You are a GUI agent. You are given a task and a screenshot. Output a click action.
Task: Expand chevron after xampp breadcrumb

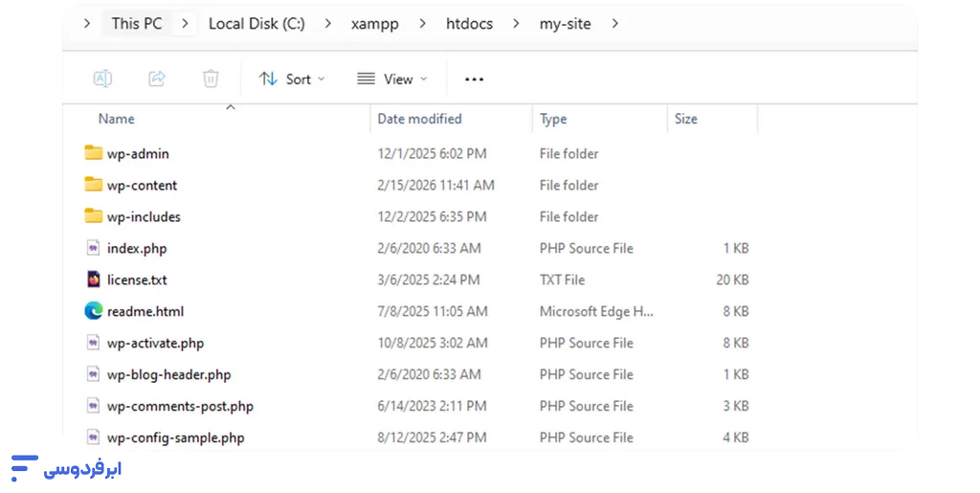click(x=422, y=24)
